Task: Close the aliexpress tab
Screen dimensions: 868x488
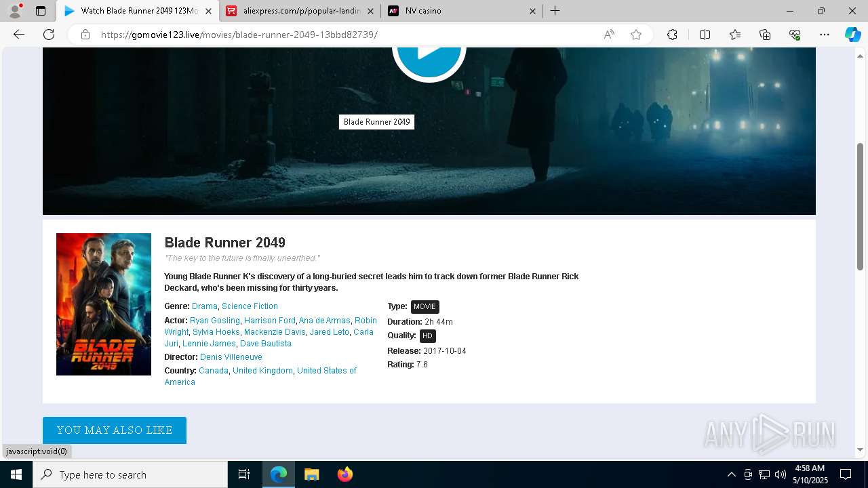Action: (370, 11)
